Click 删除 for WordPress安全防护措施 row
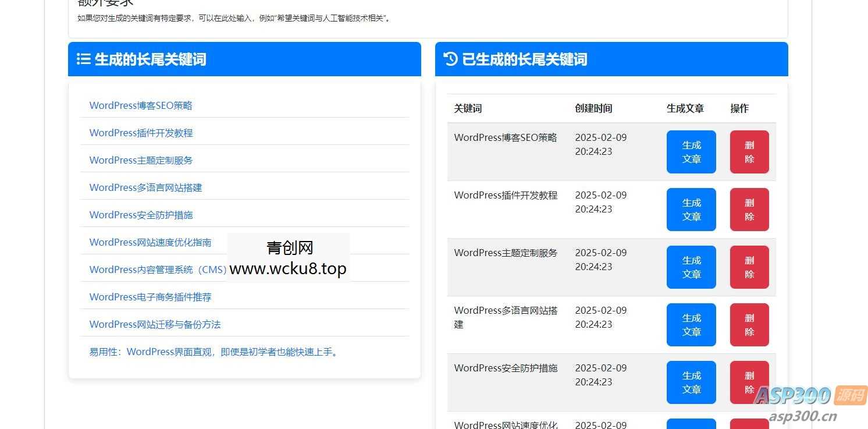Viewport: 868px width, 429px height. 749,382
